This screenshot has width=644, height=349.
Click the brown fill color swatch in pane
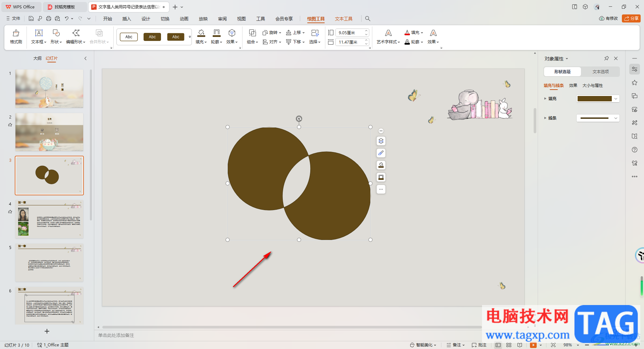[595, 99]
